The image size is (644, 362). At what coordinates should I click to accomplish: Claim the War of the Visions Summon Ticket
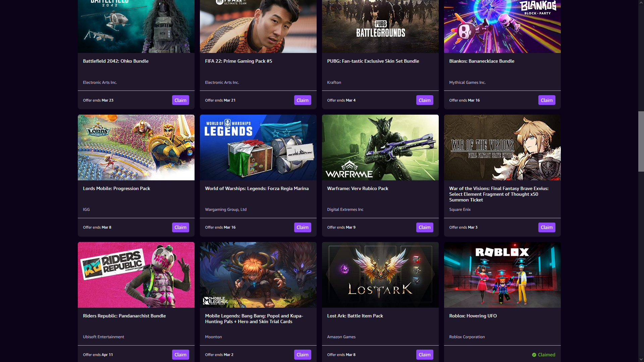coord(547,227)
